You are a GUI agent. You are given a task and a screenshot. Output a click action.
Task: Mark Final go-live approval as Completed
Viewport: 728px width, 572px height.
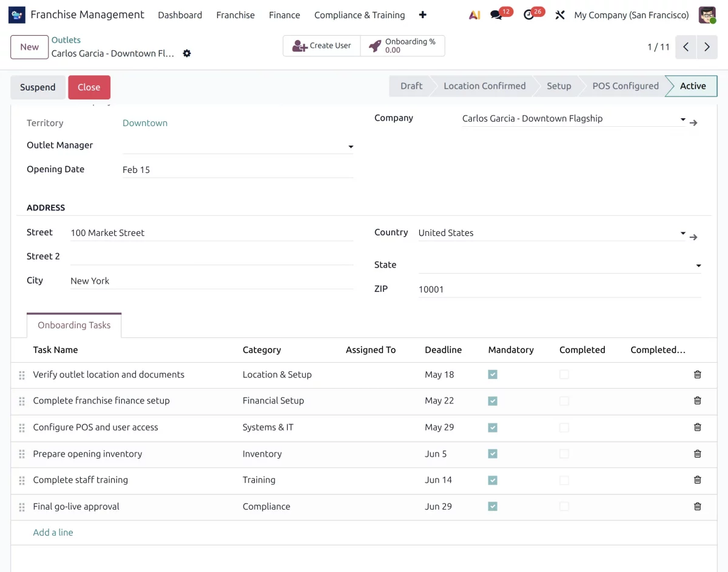(564, 506)
